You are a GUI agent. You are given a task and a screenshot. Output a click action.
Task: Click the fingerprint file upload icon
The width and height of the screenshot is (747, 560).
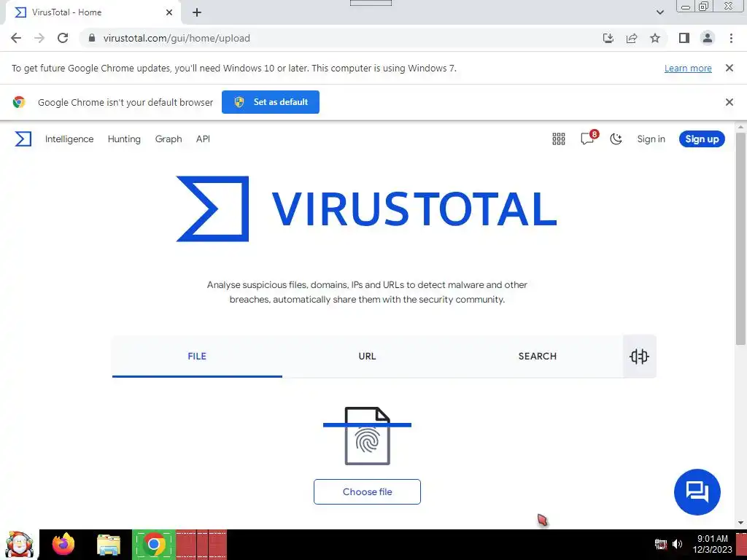[x=368, y=436]
